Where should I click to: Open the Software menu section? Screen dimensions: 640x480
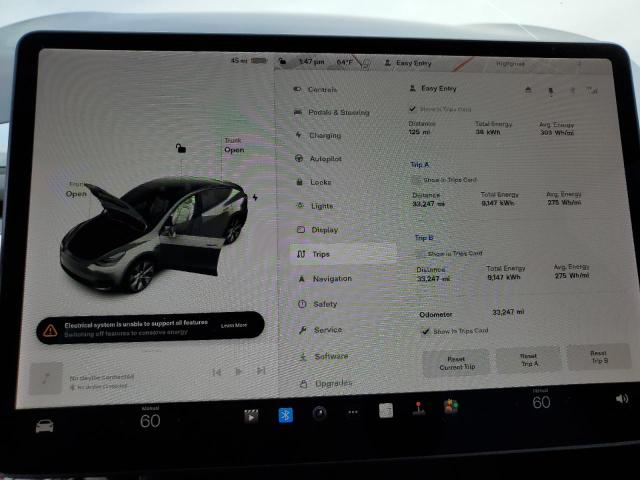[x=324, y=356]
